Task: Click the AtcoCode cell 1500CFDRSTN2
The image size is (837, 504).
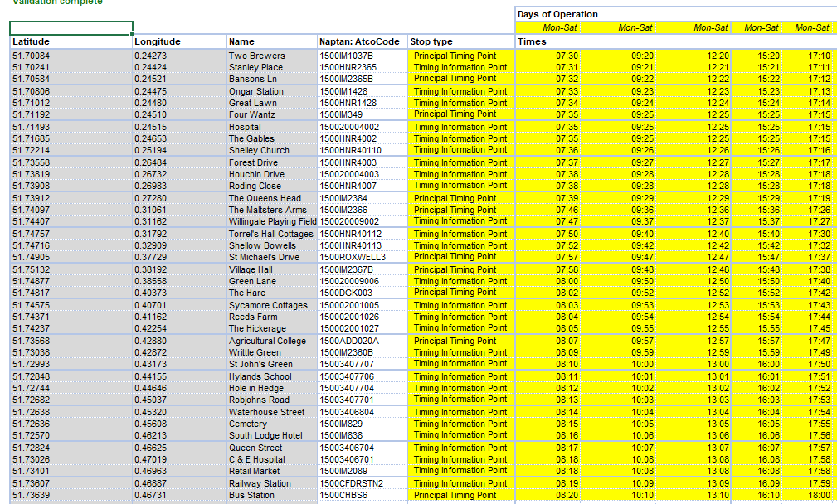Action: 362,483
